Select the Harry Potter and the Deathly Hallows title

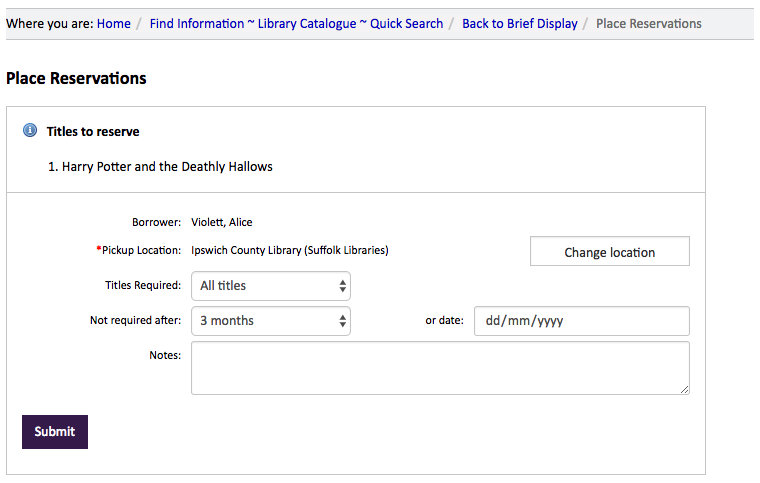167,167
